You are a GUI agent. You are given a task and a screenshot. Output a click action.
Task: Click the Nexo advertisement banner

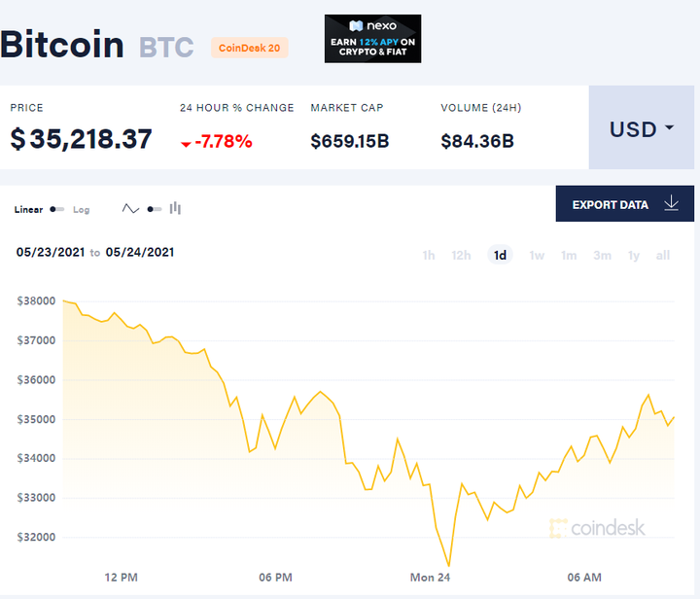[x=372, y=39]
